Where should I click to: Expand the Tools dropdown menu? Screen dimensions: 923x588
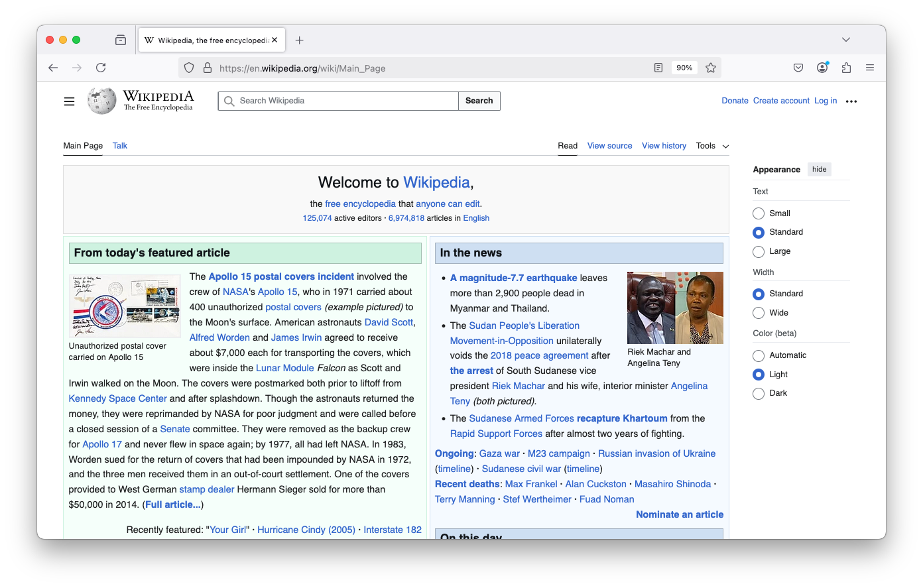(x=712, y=146)
